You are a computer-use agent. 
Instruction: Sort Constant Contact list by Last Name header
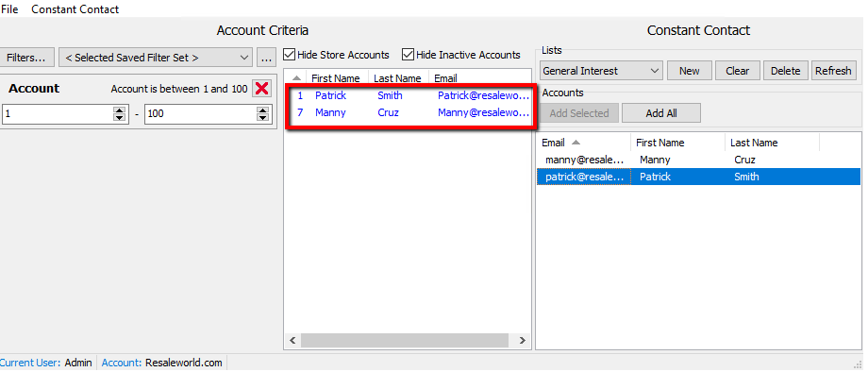772,143
